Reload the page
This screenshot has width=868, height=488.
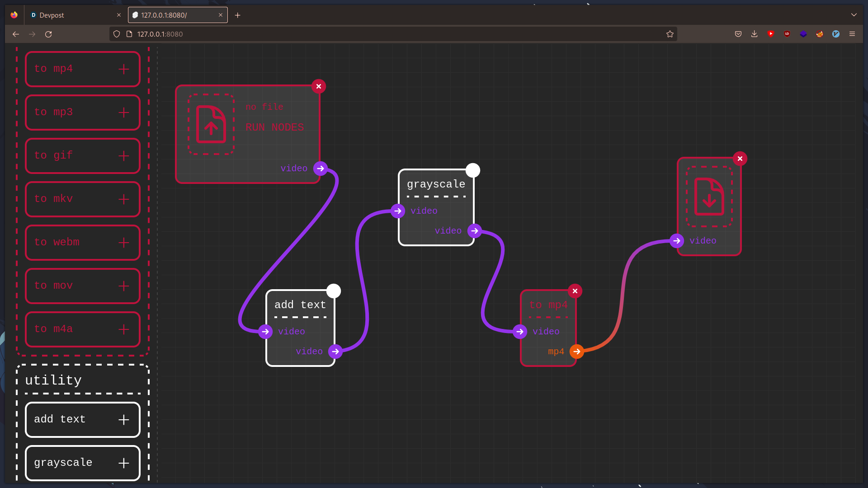pos(48,34)
